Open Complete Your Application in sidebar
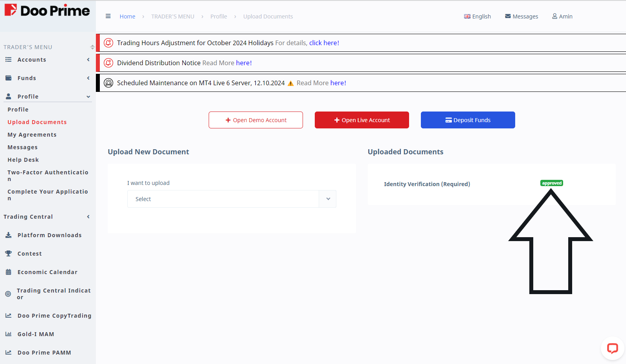Screen dimensions: 626x364 (48, 195)
